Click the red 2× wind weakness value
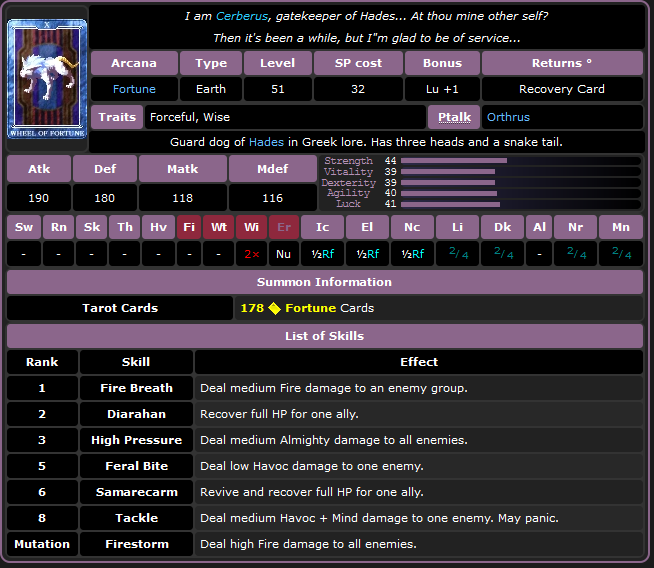Image resolution: width=654 pixels, height=568 pixels. 252,254
